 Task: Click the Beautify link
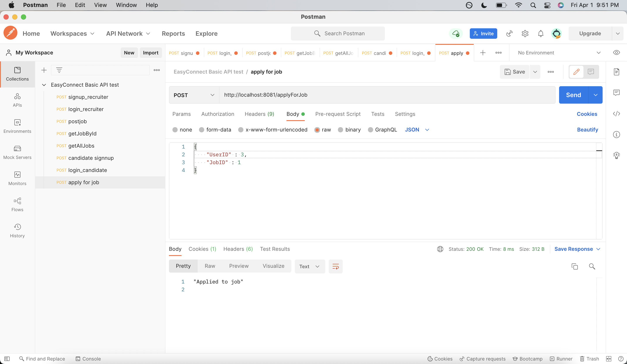[587, 130]
